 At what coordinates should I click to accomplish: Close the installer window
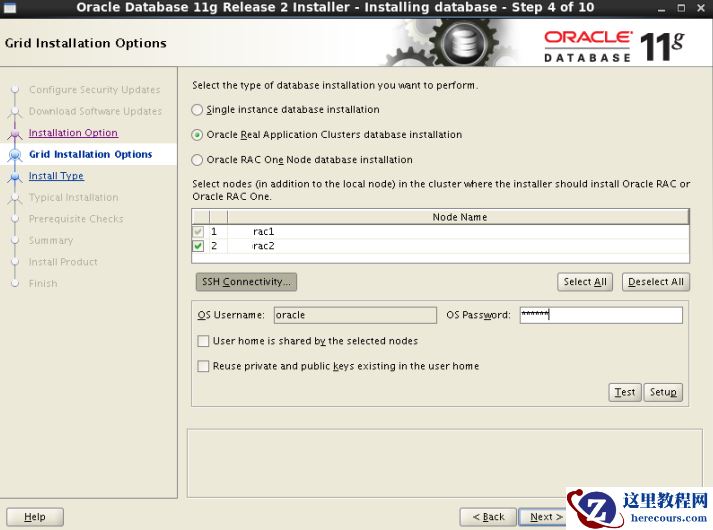(x=701, y=8)
